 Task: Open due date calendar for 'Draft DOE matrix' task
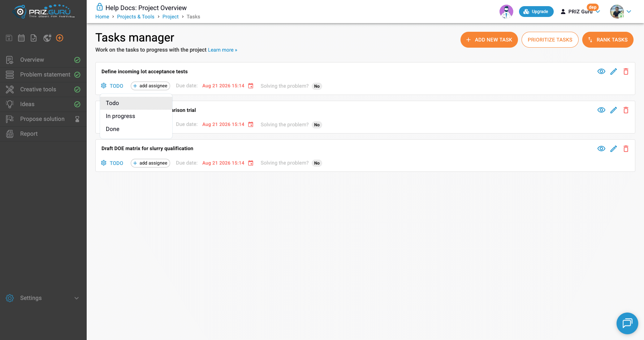click(x=251, y=163)
